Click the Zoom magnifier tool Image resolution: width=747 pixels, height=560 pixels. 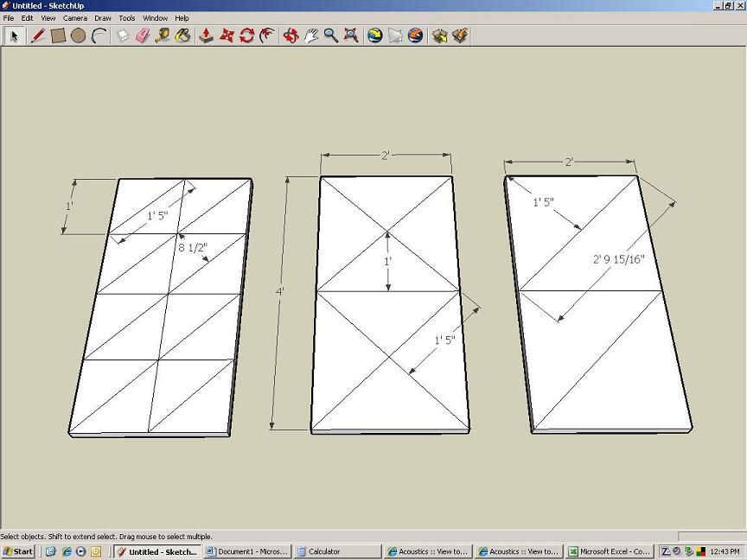(x=331, y=35)
